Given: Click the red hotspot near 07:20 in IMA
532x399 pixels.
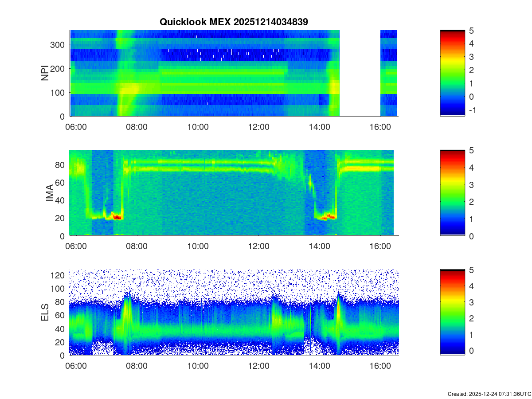Looking at the screenshot, I should (x=117, y=217).
